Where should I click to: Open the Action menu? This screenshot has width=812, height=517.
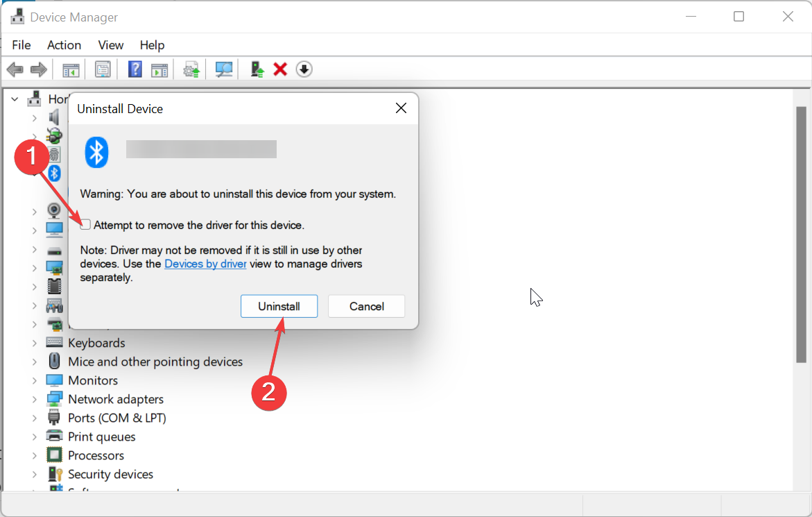(x=64, y=45)
